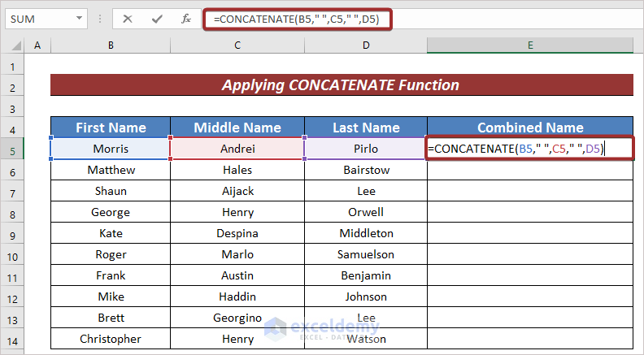Select column B header

pyautogui.click(x=111, y=46)
